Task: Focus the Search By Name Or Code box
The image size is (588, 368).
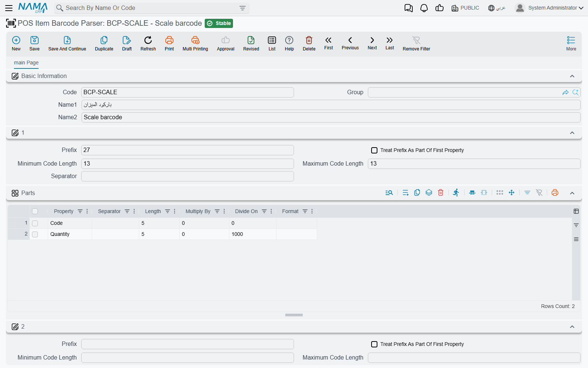Action: (x=151, y=8)
